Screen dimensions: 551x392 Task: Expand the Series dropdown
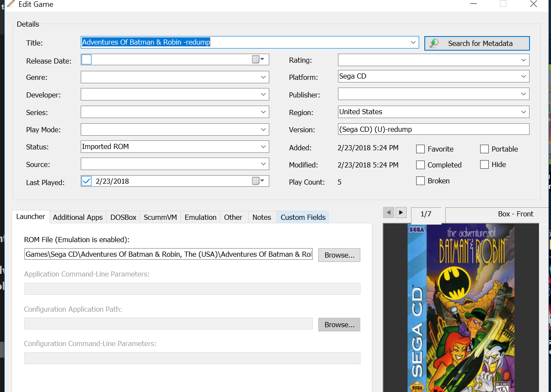(x=263, y=112)
